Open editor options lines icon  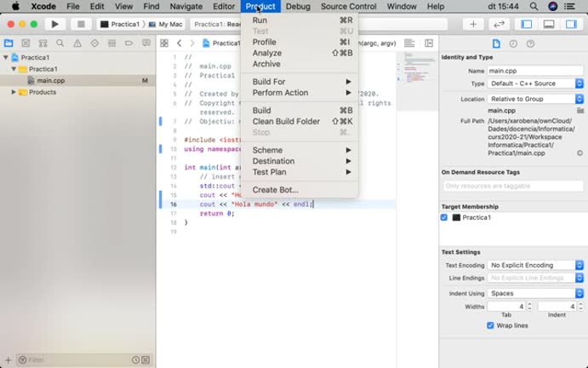coord(409,43)
